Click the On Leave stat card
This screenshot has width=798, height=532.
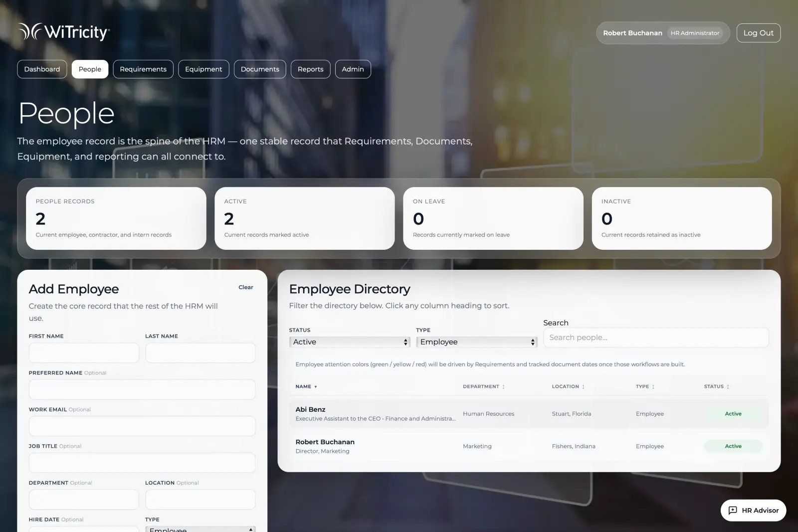493,218
